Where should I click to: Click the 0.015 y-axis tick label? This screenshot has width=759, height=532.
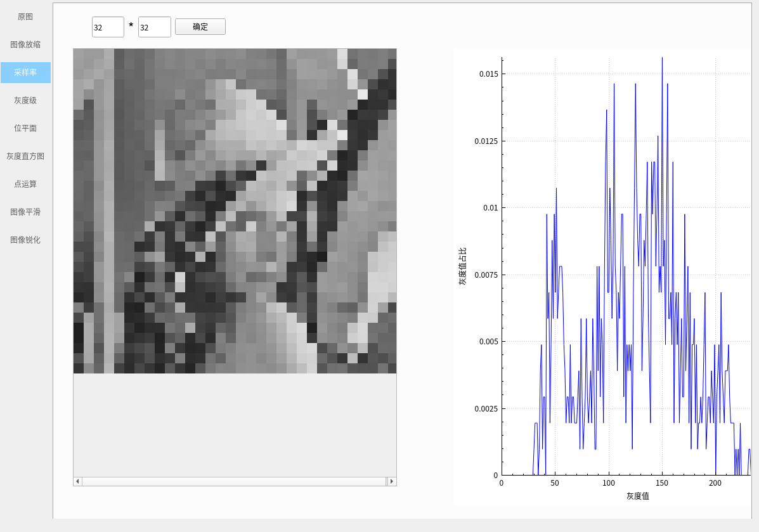click(488, 74)
